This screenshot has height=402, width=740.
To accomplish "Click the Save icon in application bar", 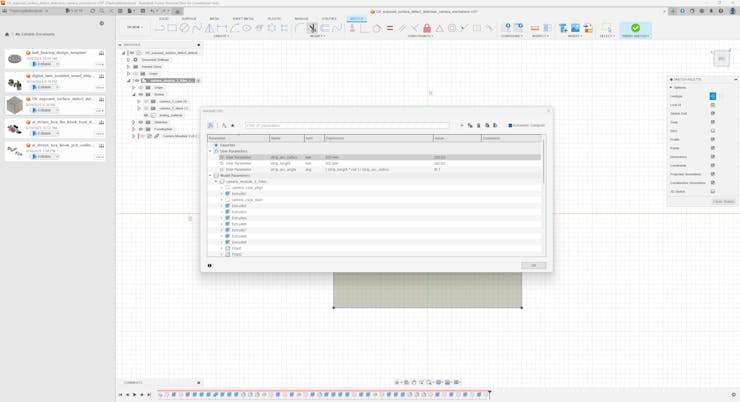I will click(143, 10).
